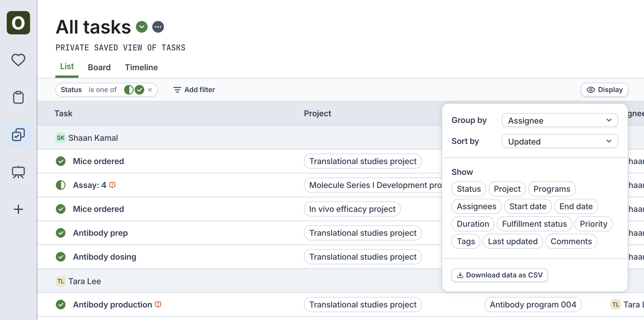The height and width of the screenshot is (320, 644).
Task: Toggle the Last updated column chip
Action: 512,241
